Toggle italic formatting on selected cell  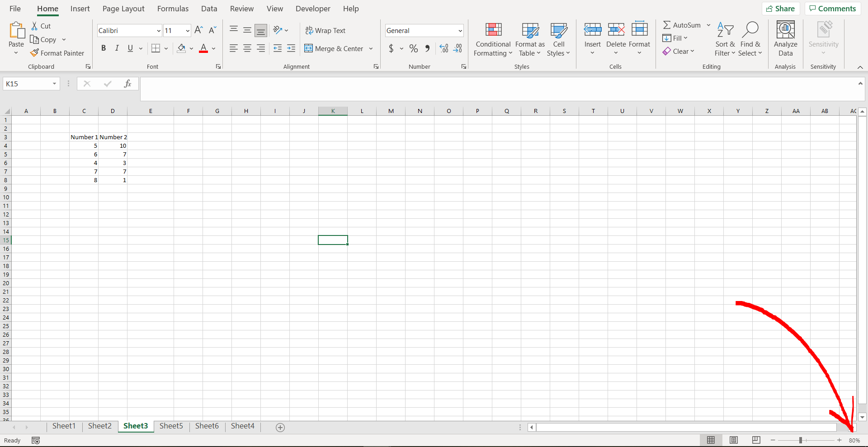pyautogui.click(x=117, y=48)
